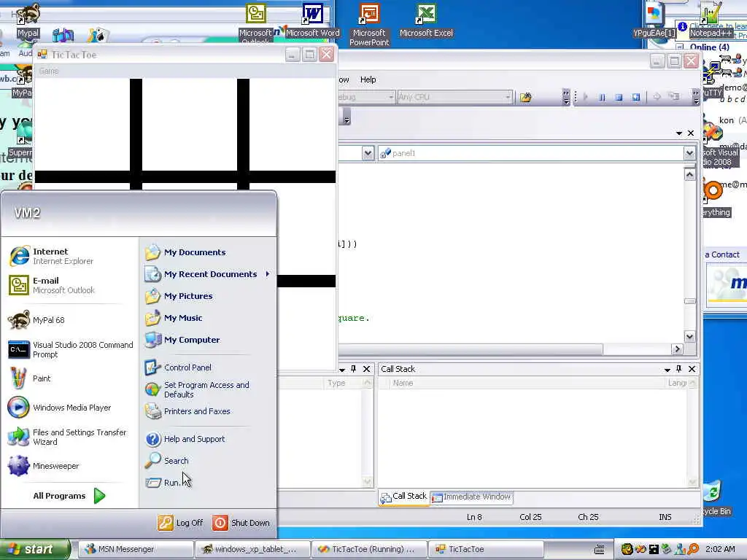Expand My Recent Documents submenu

207,274
